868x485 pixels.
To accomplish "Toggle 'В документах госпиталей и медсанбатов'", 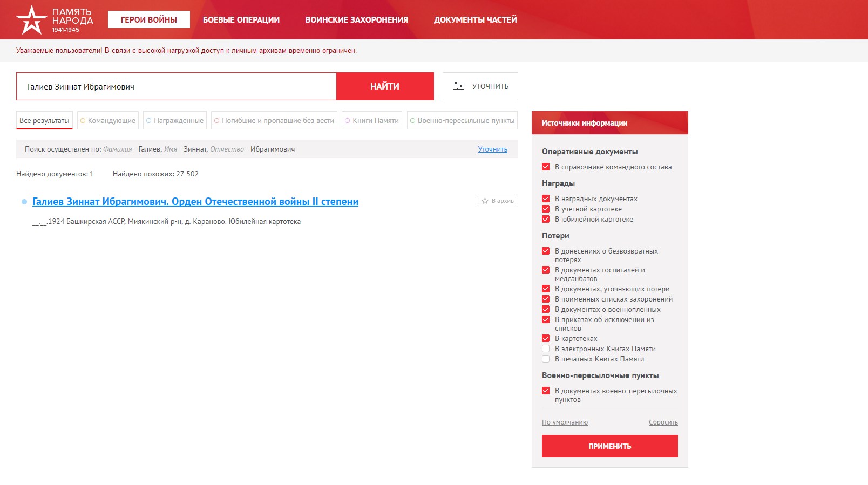I will coord(546,270).
